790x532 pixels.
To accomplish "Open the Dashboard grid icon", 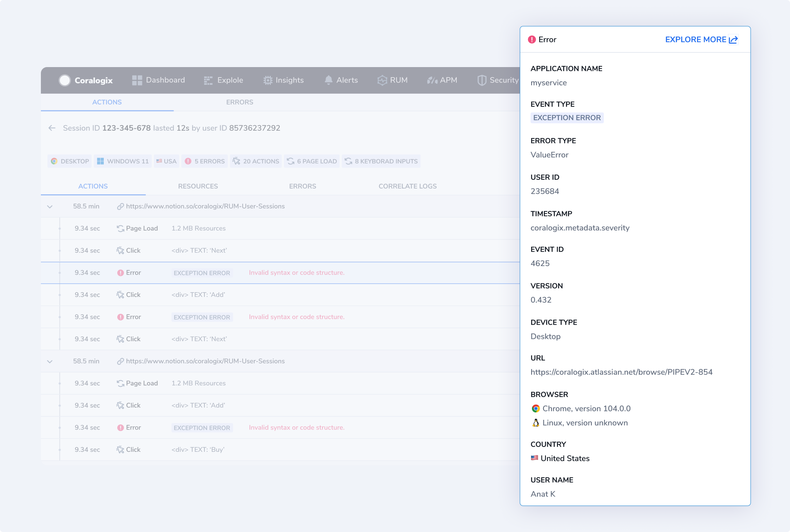I will tap(137, 80).
